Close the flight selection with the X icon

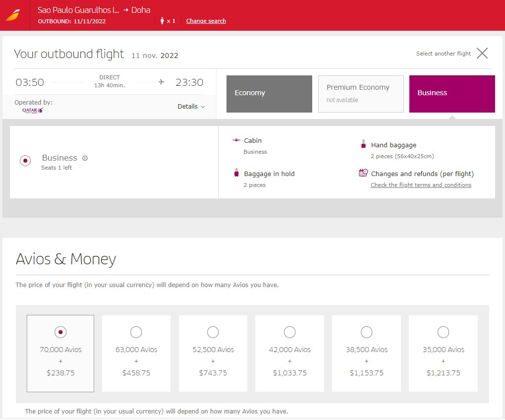[x=482, y=53]
